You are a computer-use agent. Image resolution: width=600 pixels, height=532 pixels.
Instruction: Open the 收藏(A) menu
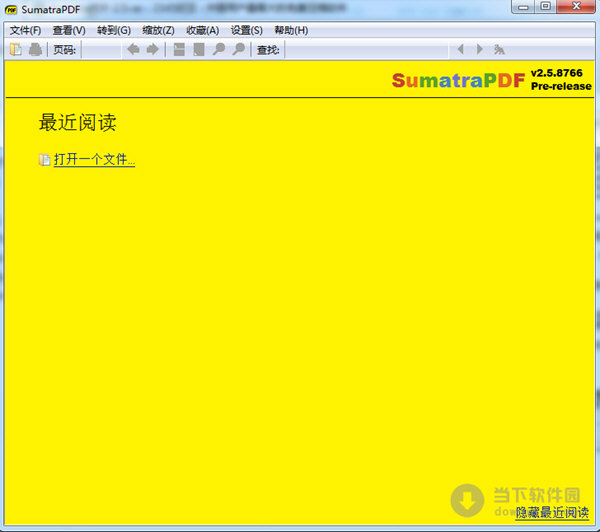(202, 30)
